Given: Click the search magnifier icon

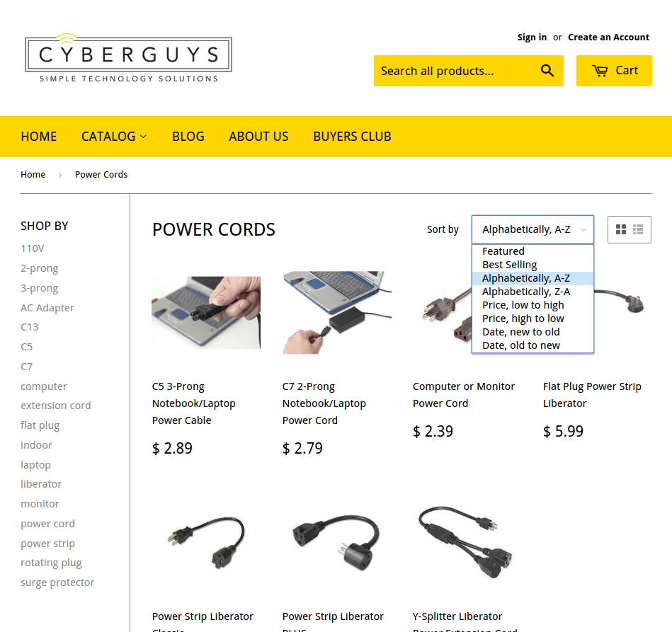Looking at the screenshot, I should 547,70.
